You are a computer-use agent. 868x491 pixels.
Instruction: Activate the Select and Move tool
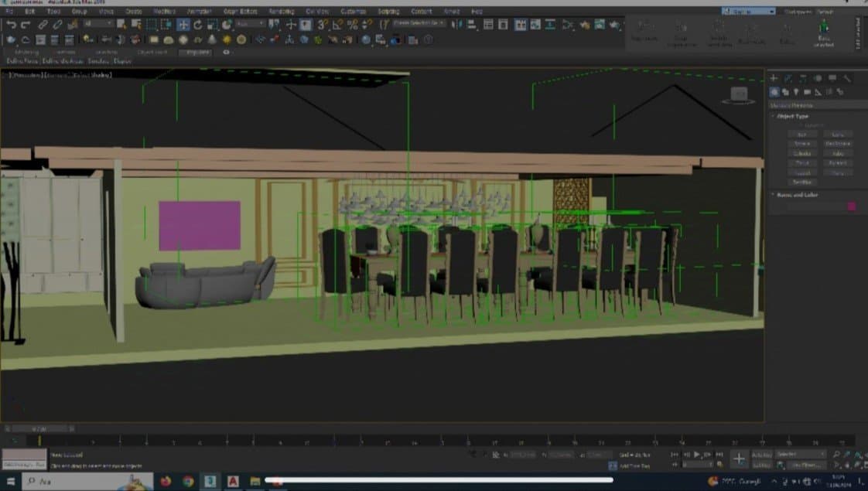click(x=183, y=25)
